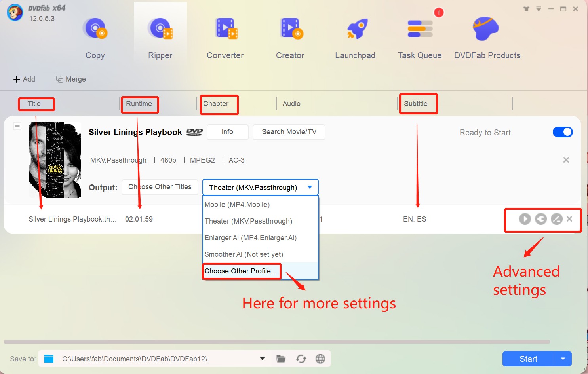The image size is (588, 374).
Task: Open the title bar menu triangle
Action: point(539,9)
